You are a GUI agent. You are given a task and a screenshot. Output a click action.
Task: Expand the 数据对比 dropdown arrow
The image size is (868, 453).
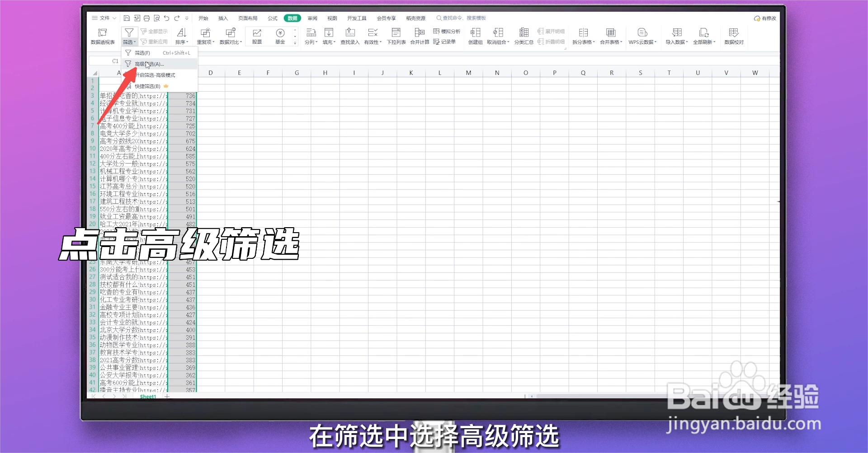coord(241,42)
